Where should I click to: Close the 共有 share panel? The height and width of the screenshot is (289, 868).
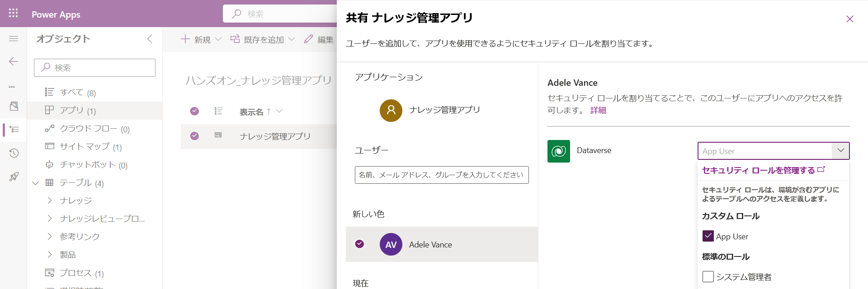(850, 19)
